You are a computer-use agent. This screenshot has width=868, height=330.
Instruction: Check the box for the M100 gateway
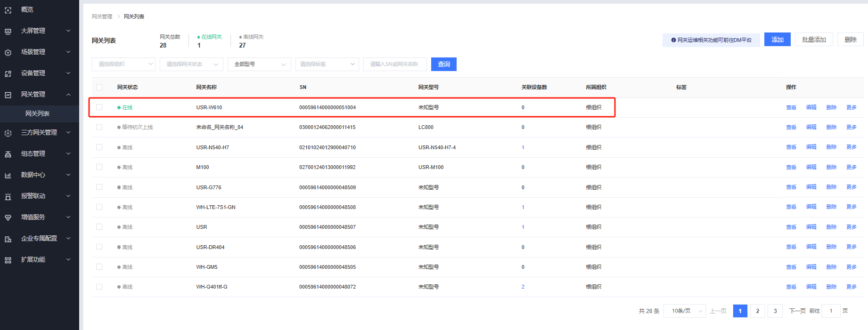pos(99,167)
